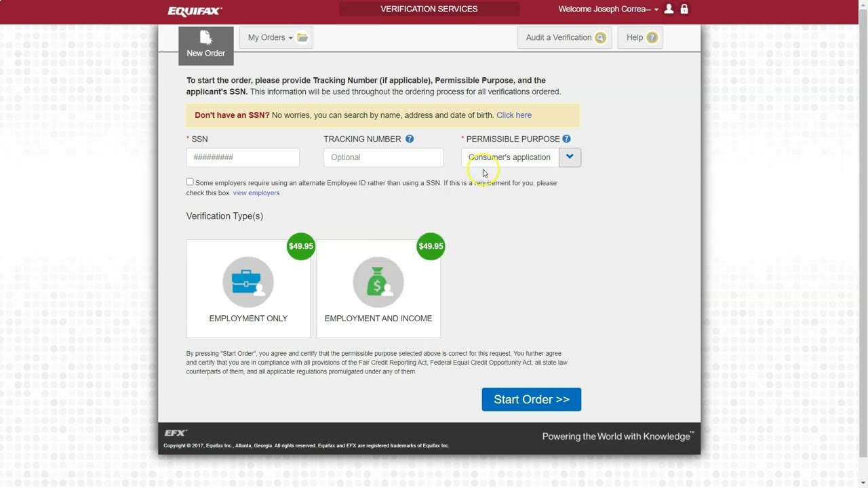
Task: Click the copyright 2017 Equifax Inc. text
Action: (307, 446)
